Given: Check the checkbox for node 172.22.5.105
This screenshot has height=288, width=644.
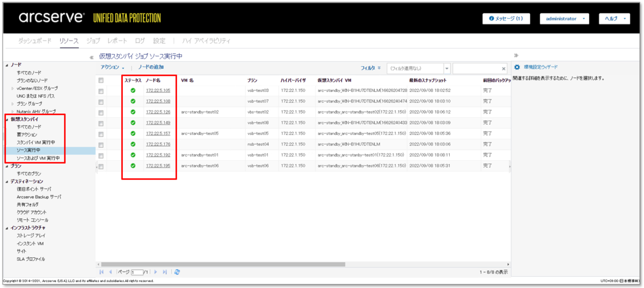Looking at the screenshot, I should 101,91.
